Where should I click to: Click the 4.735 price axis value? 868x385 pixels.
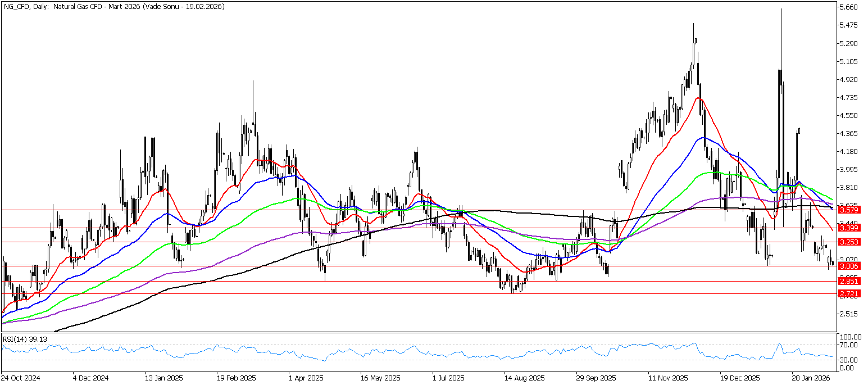[x=847, y=97]
